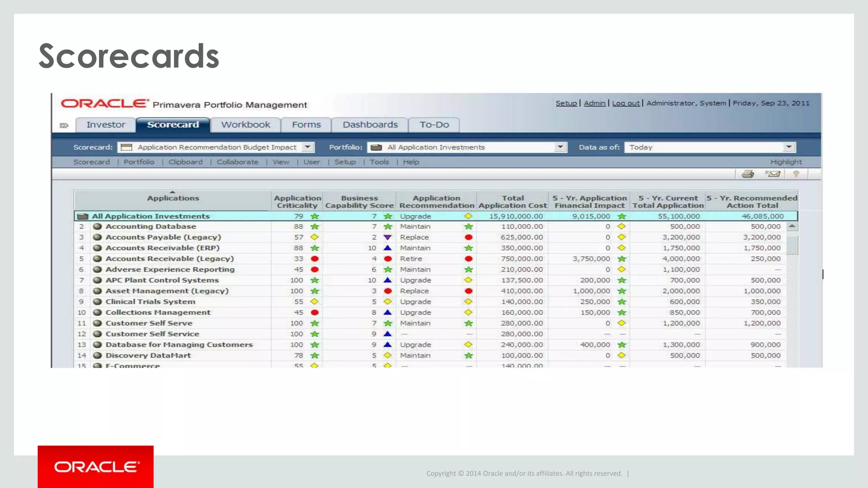Image resolution: width=868 pixels, height=488 pixels.
Task: Open the Portfolio dropdown arrow
Action: (560, 147)
